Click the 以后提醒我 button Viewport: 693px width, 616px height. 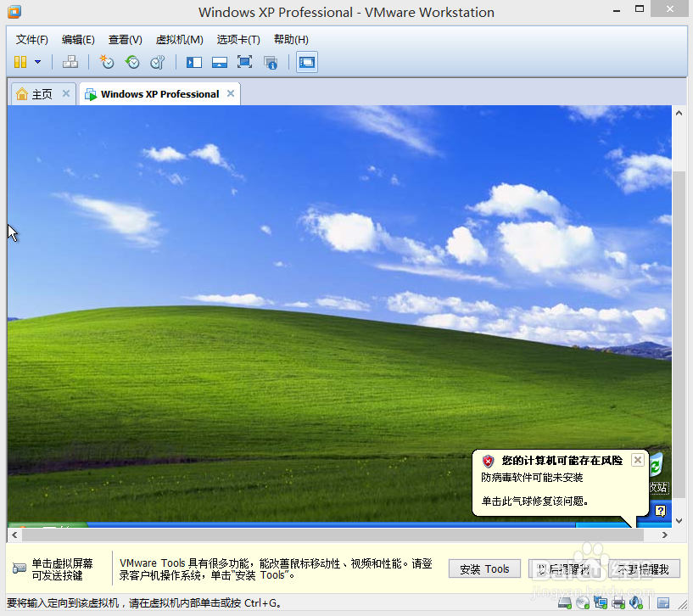(564, 569)
